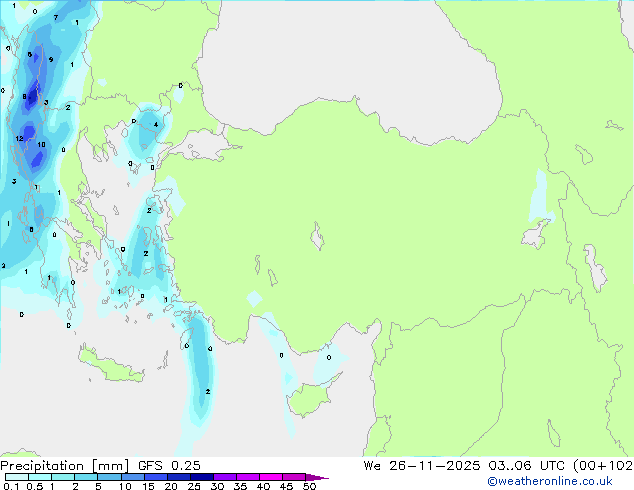634x490 pixels.
Task: Click the '10' precipitation value on the map
Action: tap(41, 145)
